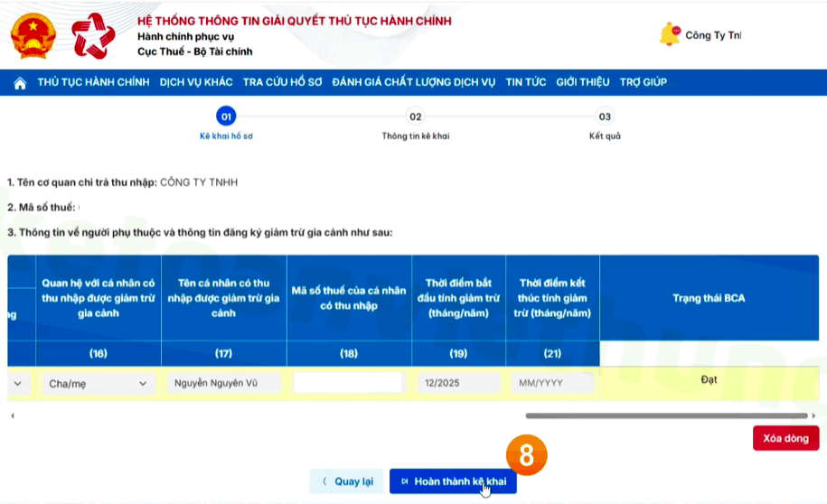Image resolution: width=827 pixels, height=504 pixels.
Task: Select step 02 Thông tin kê khai
Action: (x=416, y=117)
